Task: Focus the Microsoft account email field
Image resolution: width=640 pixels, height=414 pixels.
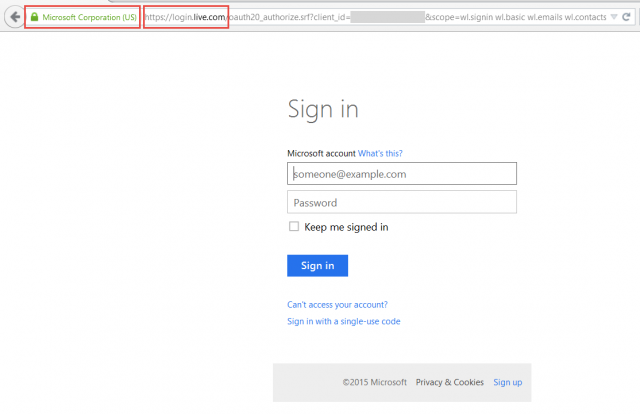Action: point(401,174)
